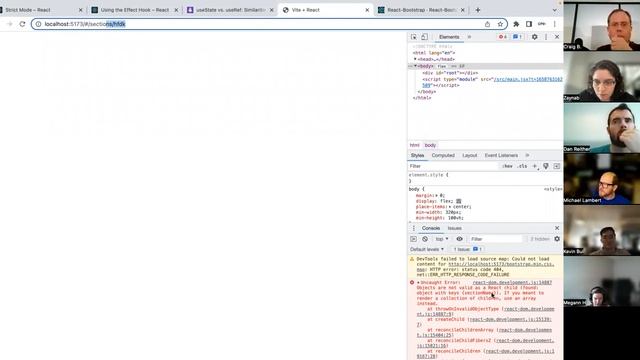Switch to the Styles tab
The height and width of the screenshot is (360, 640).
coord(417,156)
